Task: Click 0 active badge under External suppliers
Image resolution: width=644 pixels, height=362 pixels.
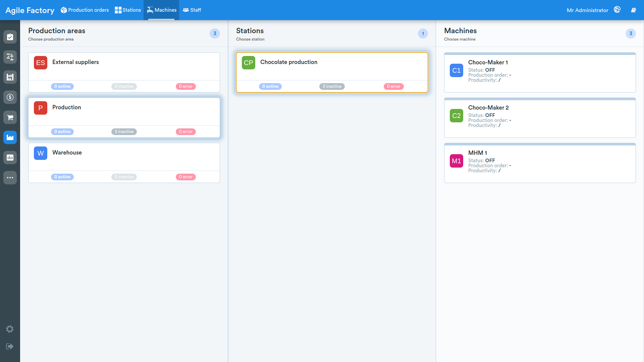Action: [62, 86]
